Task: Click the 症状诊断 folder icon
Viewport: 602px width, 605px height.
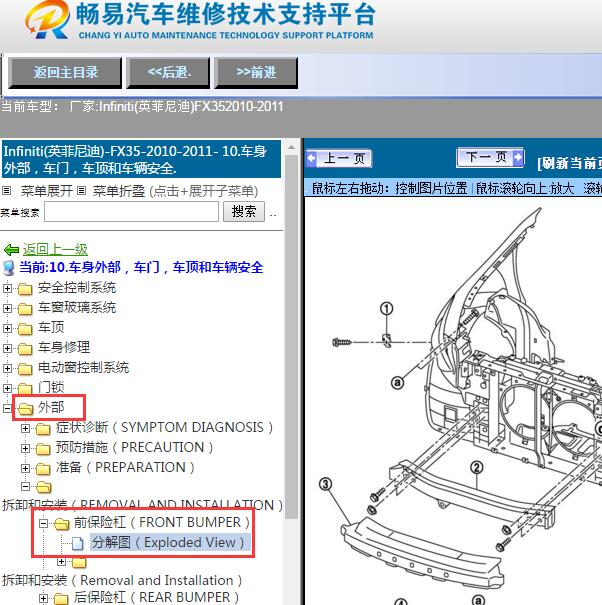Action: point(43,429)
